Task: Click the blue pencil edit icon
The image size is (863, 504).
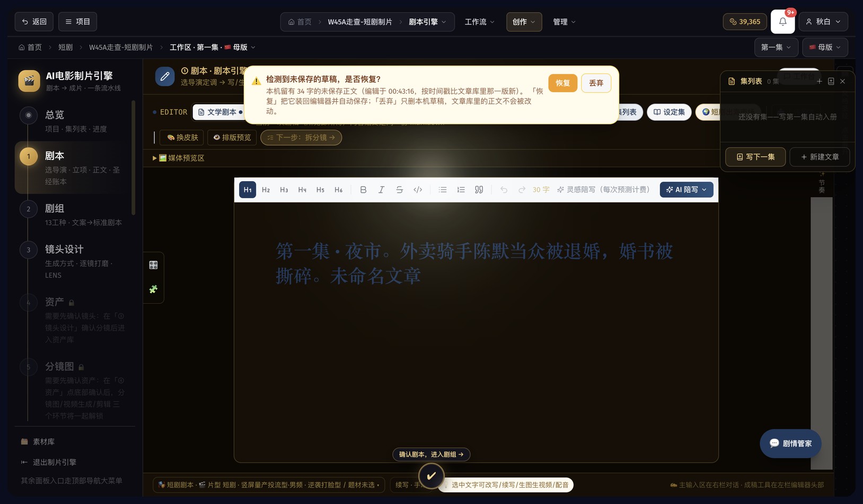Action: (x=165, y=76)
